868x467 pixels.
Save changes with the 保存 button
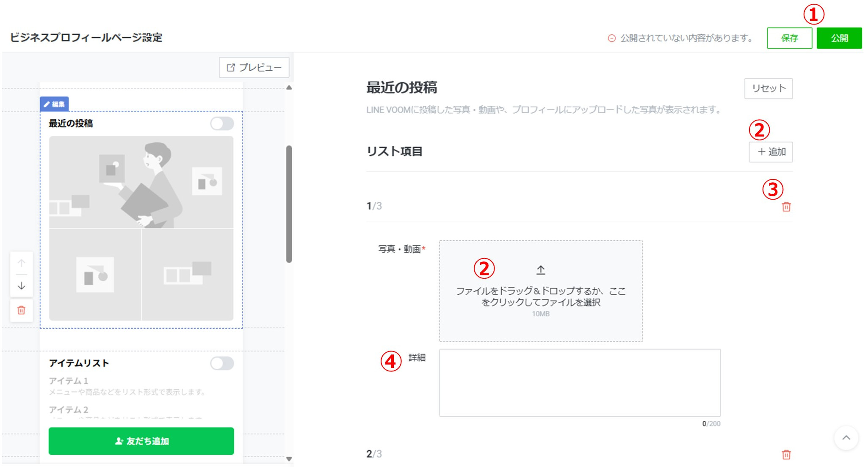tap(790, 38)
